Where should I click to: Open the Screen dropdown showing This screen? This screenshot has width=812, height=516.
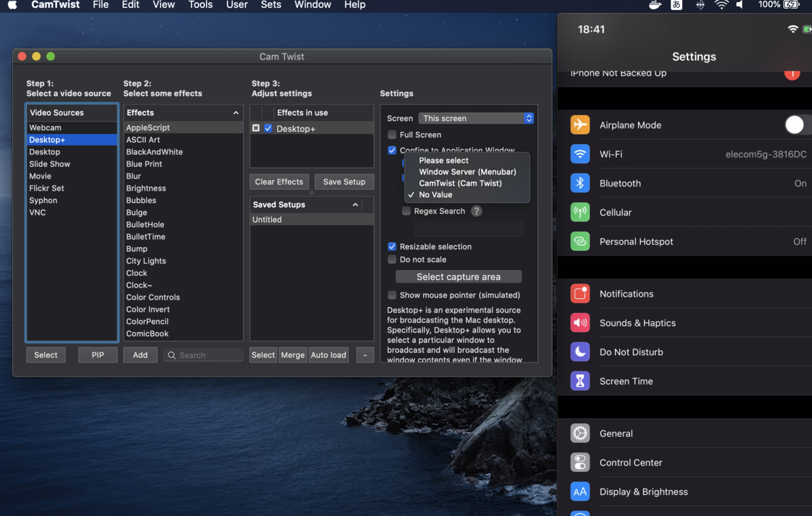click(x=476, y=118)
